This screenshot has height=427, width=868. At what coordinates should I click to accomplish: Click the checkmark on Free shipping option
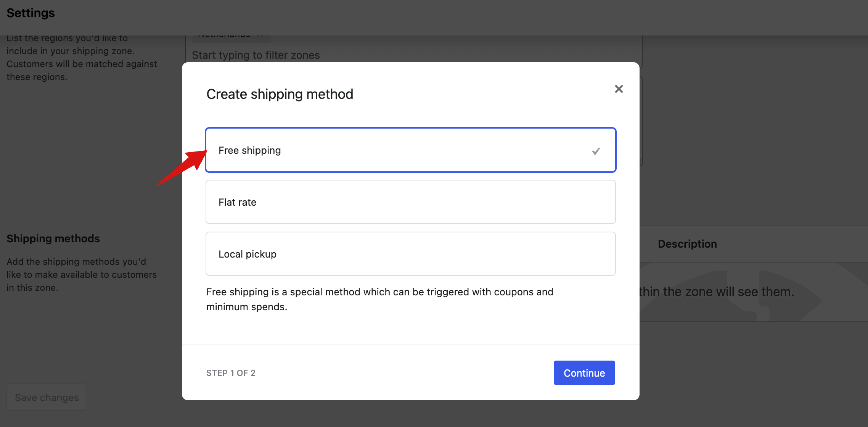(596, 150)
